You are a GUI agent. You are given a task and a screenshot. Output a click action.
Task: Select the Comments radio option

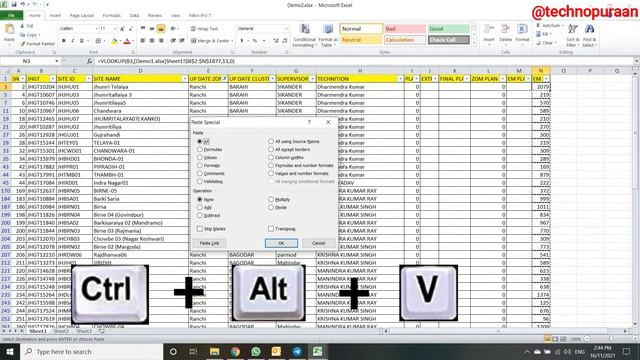click(x=200, y=173)
